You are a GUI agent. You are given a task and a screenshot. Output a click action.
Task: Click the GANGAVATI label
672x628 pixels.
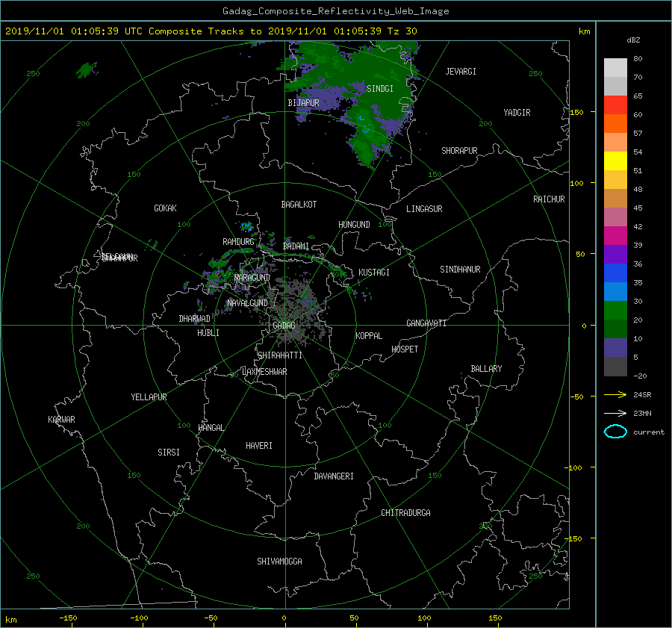click(x=426, y=323)
